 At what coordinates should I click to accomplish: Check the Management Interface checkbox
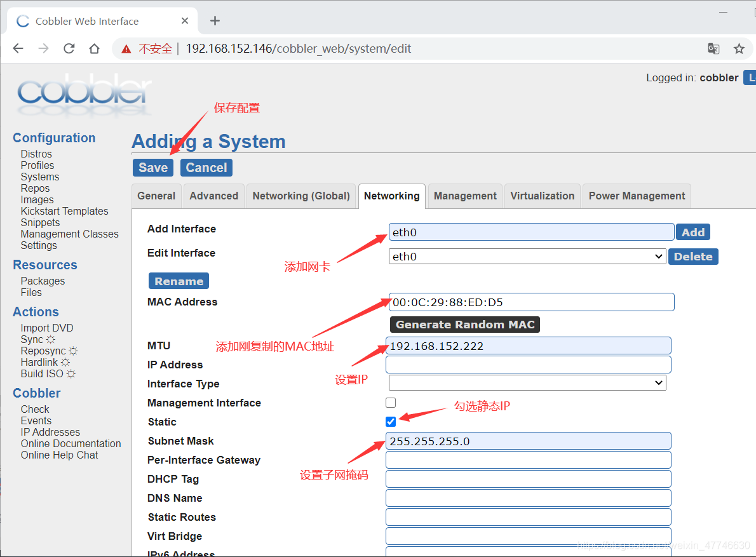(x=391, y=402)
